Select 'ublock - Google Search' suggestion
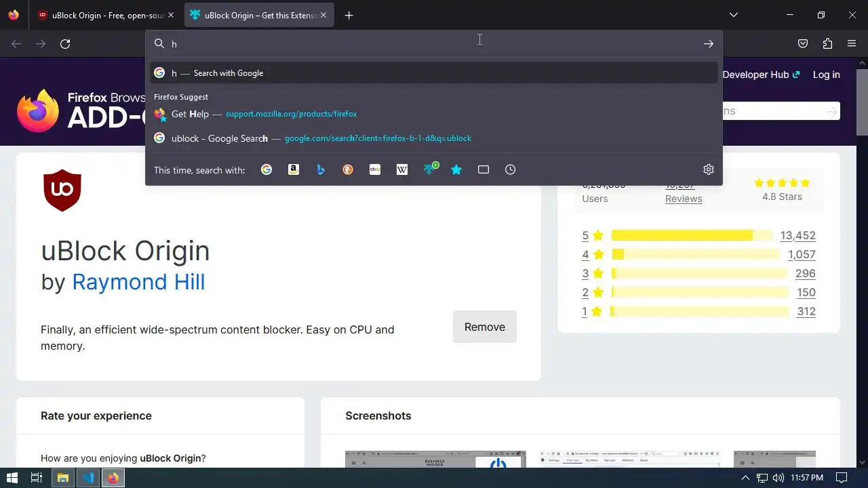The height and width of the screenshot is (488, 868). tap(433, 138)
